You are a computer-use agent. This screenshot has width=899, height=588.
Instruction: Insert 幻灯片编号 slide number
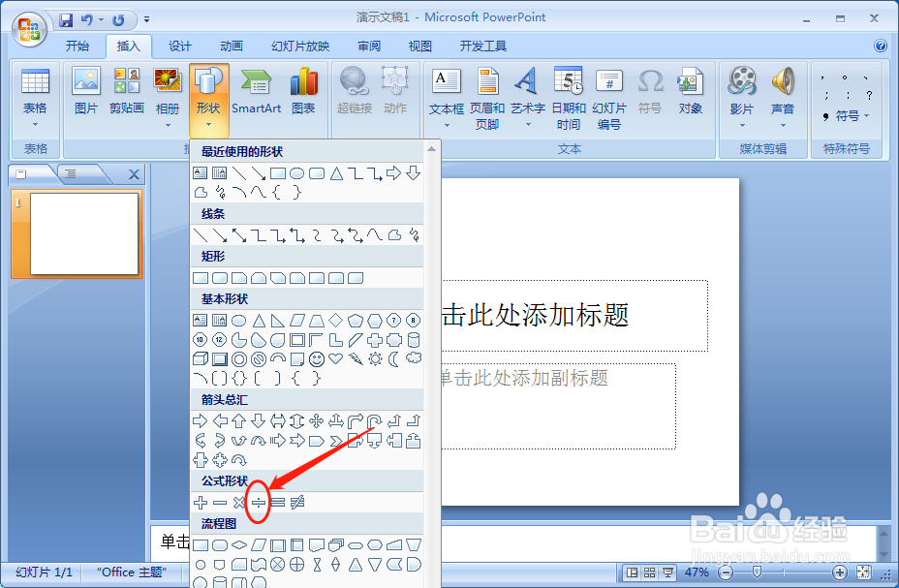[x=609, y=98]
